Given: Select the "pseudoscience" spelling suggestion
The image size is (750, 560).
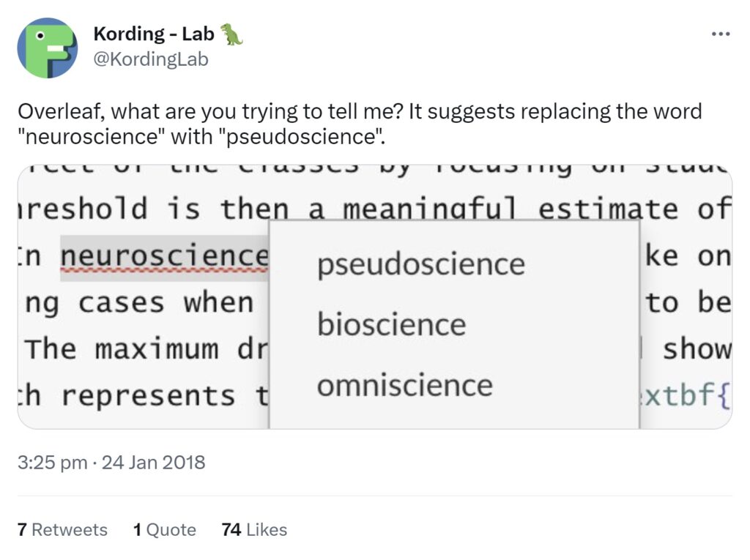Looking at the screenshot, I should coord(420,264).
